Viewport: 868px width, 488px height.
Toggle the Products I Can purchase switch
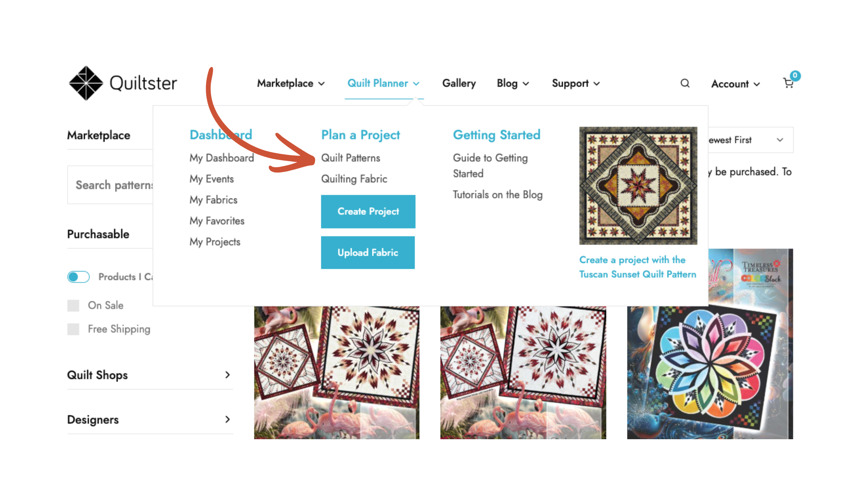(78, 277)
